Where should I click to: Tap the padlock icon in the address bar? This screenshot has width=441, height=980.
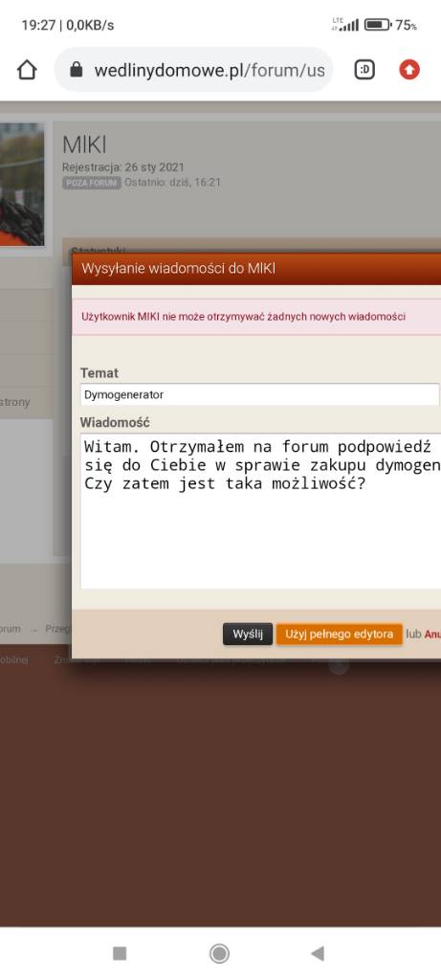pyautogui.click(x=77, y=69)
